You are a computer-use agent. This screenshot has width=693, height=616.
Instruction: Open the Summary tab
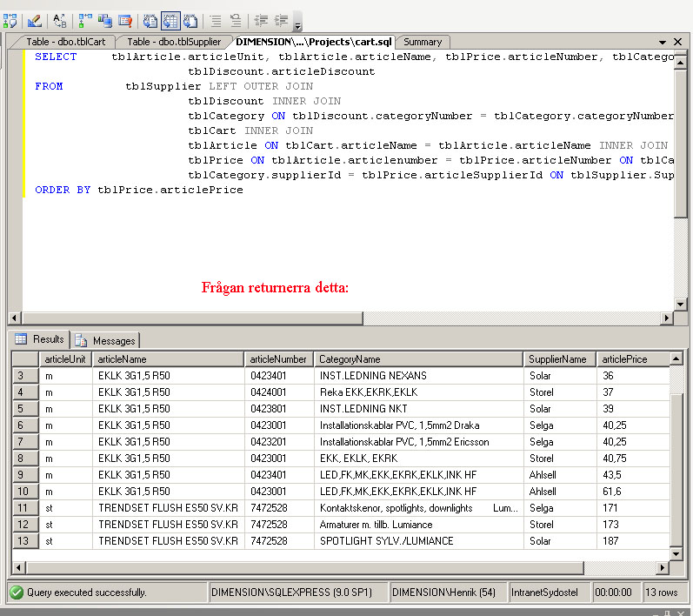423,42
